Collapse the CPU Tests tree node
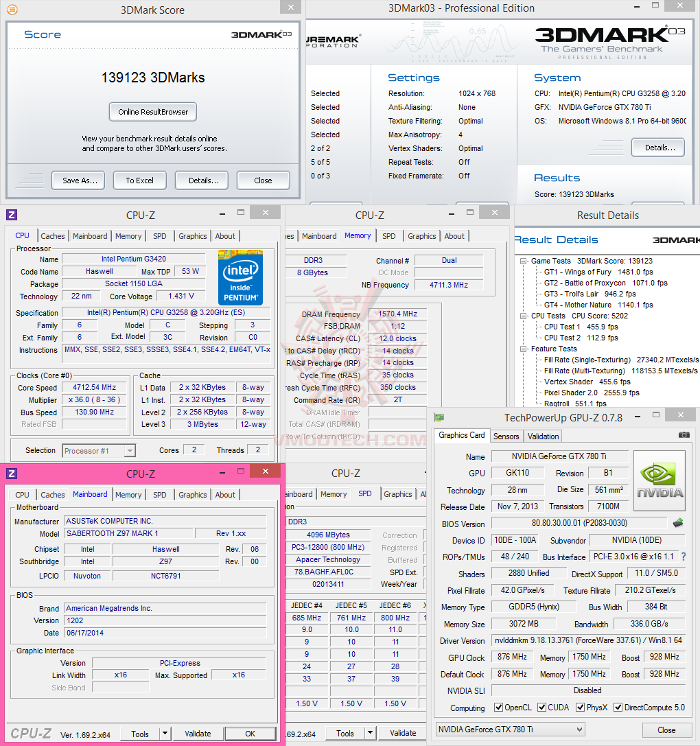The height and width of the screenshot is (746, 700). pyautogui.click(x=524, y=316)
